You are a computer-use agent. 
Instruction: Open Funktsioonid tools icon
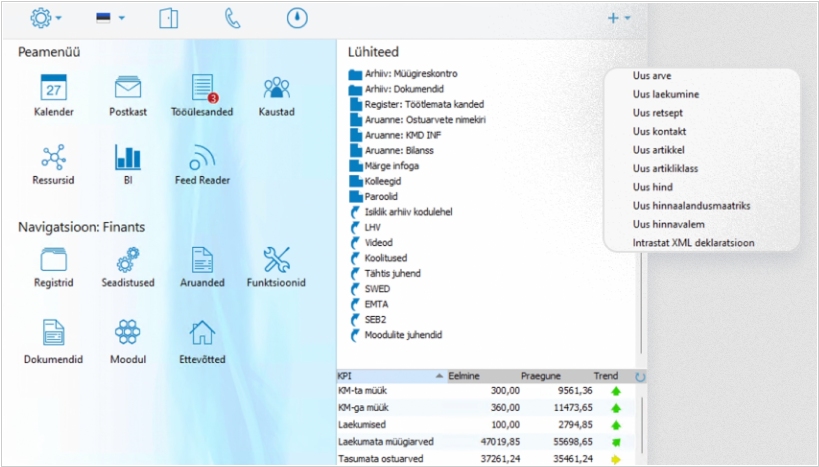pos(276,261)
